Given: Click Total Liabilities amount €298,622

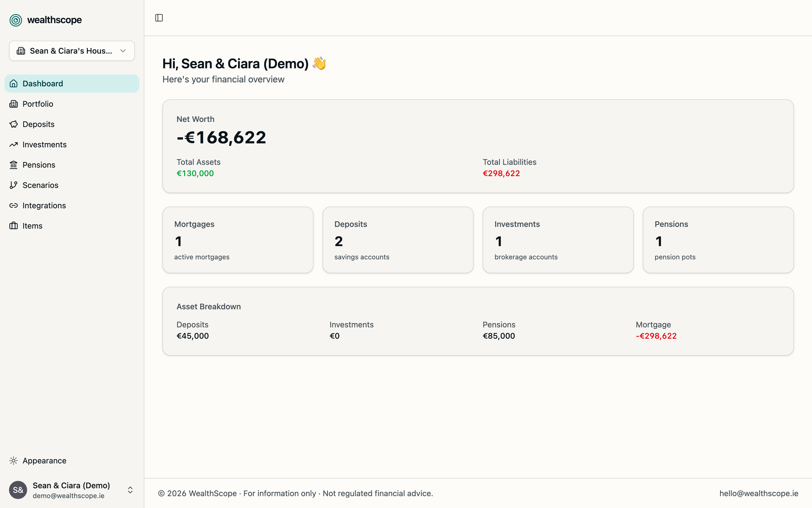Looking at the screenshot, I should click(501, 173).
